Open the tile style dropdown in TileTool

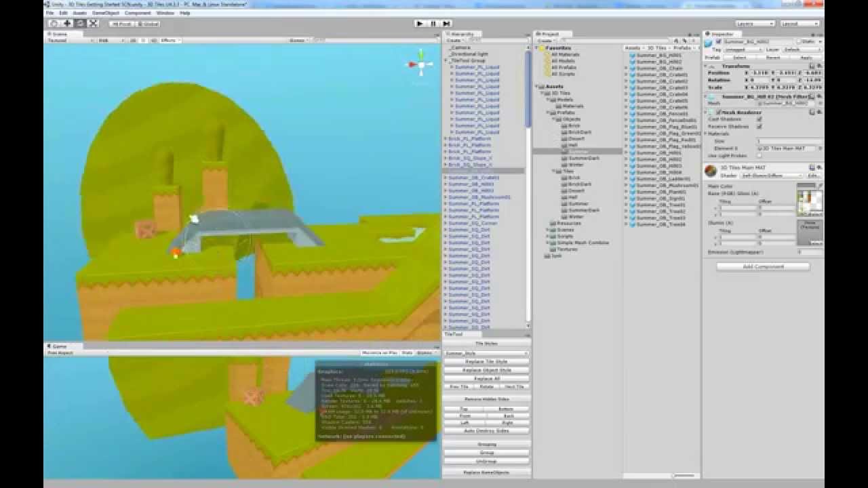click(x=486, y=353)
